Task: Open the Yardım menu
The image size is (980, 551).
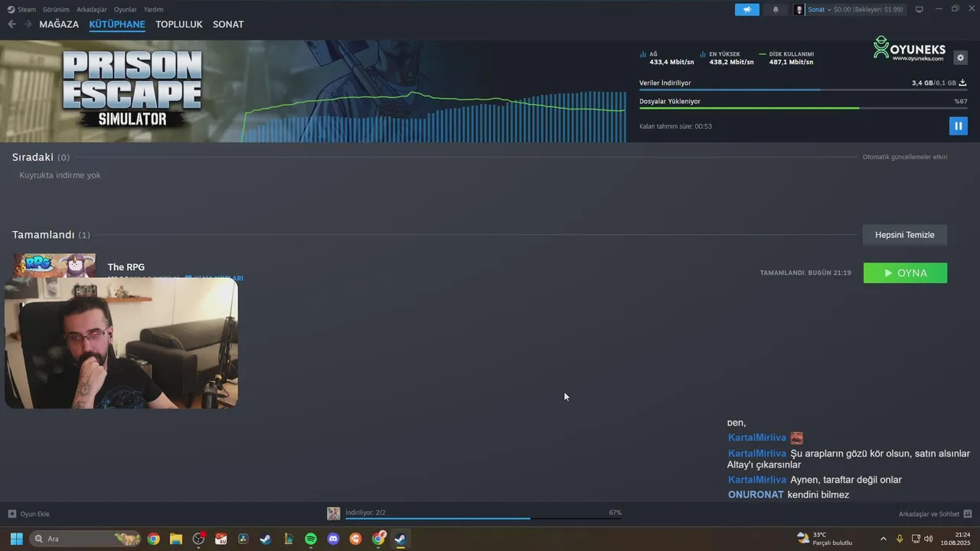Action: (153, 9)
